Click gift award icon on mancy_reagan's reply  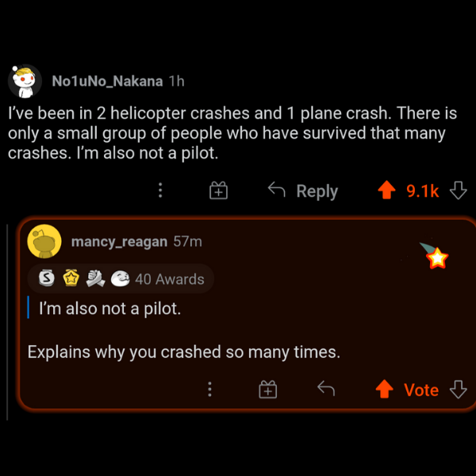268,389
